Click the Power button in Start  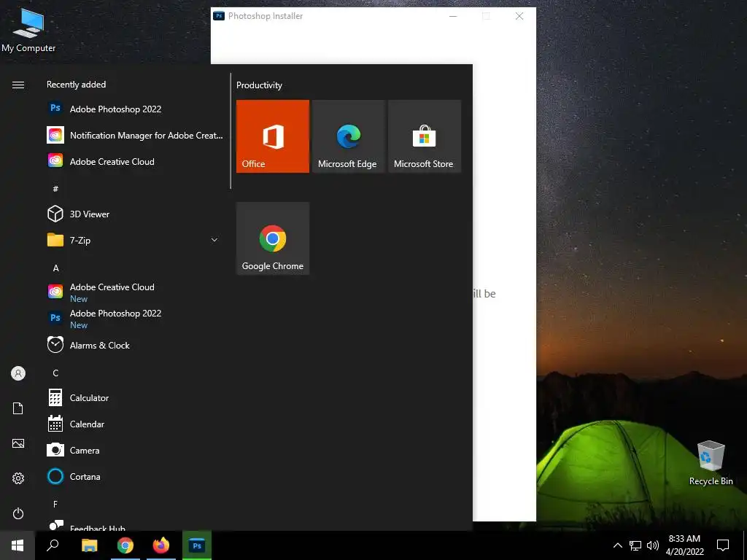pos(18,513)
